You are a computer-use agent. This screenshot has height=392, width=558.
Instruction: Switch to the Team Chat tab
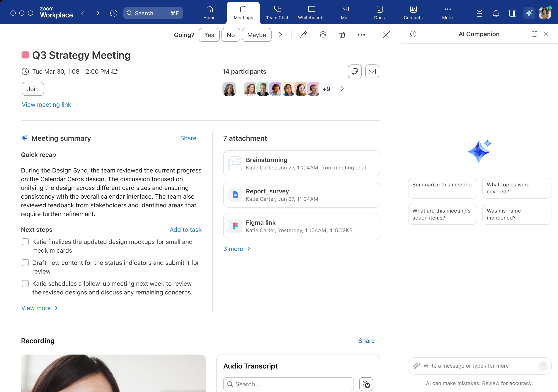click(277, 13)
